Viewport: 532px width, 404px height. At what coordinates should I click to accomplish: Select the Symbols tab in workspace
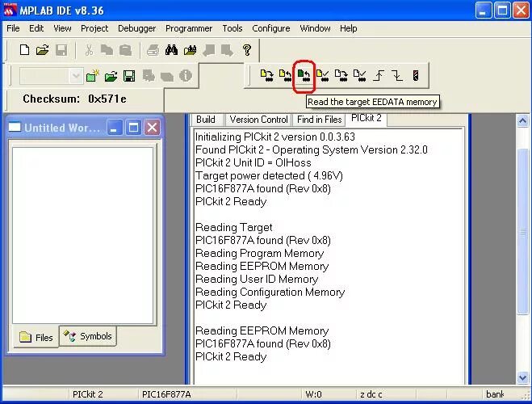click(x=87, y=336)
